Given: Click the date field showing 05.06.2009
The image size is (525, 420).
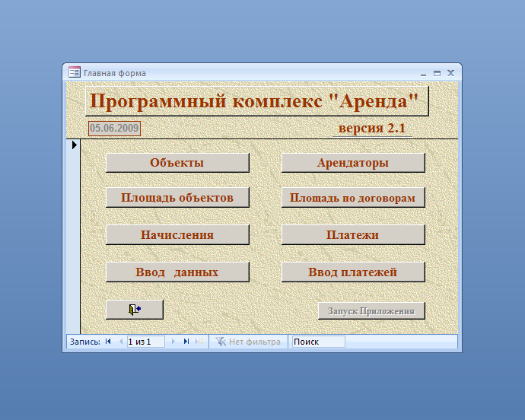Looking at the screenshot, I should (x=114, y=129).
